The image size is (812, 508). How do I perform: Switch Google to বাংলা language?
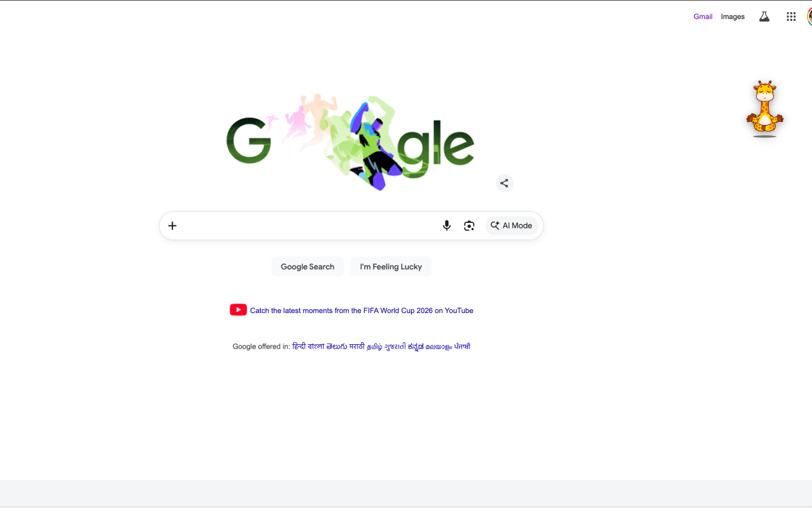click(316, 346)
